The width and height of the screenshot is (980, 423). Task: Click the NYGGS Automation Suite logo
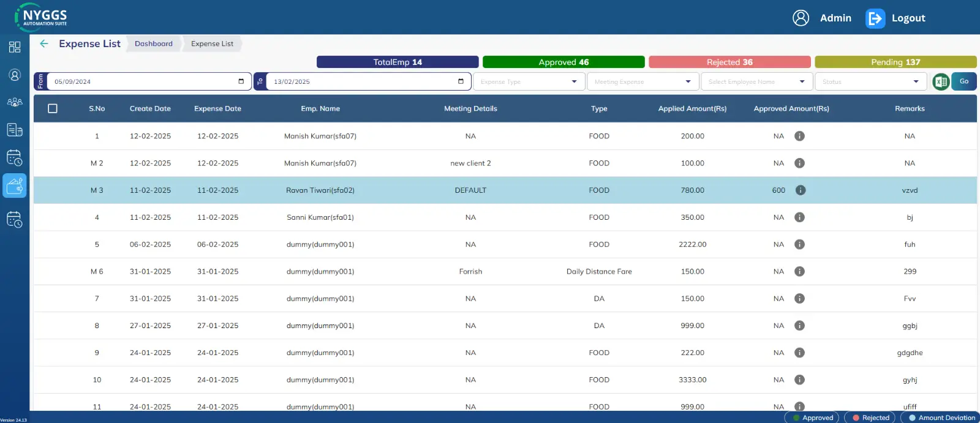(x=41, y=17)
